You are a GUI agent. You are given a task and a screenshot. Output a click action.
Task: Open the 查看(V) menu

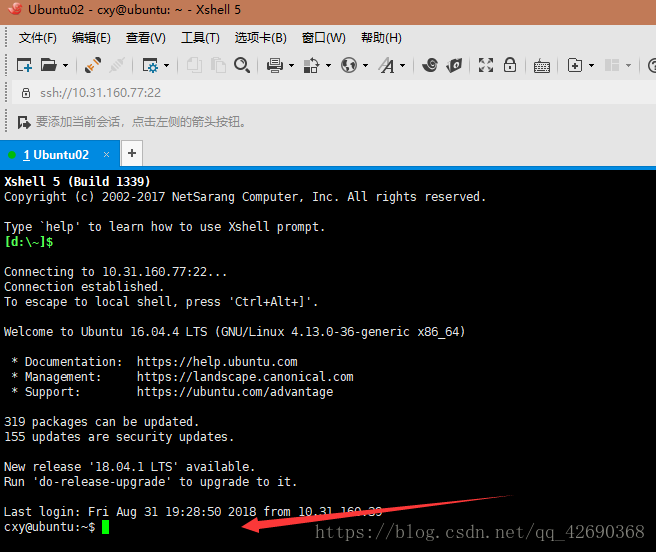pyautogui.click(x=146, y=38)
